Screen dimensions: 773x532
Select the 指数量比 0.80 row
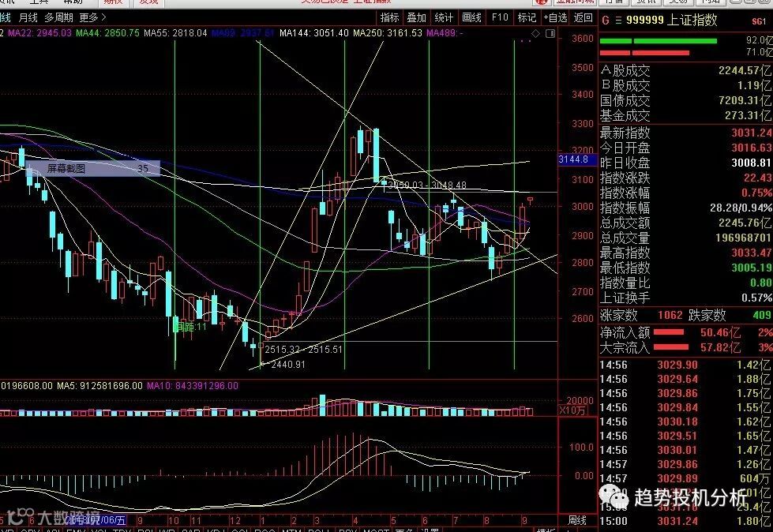[685, 283]
